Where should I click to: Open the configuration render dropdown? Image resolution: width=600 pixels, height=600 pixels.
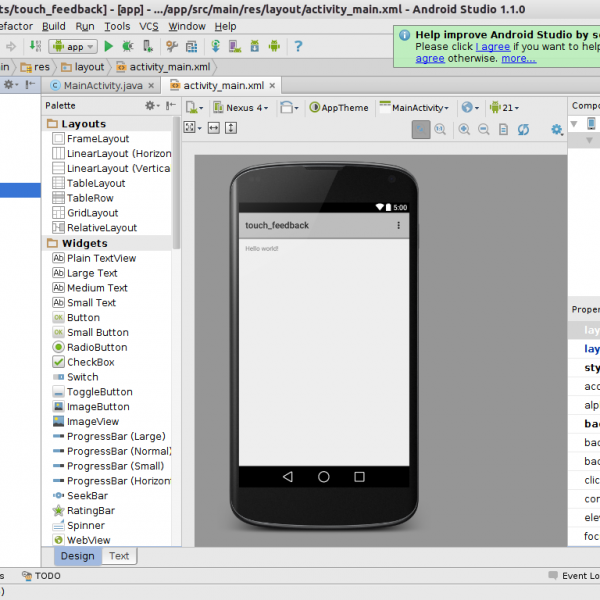[194, 108]
